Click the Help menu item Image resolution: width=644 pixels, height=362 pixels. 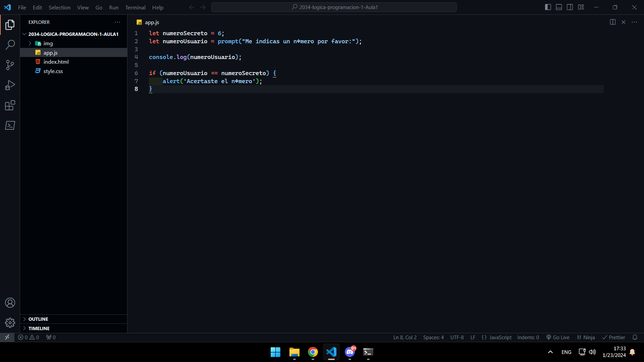coord(157,7)
